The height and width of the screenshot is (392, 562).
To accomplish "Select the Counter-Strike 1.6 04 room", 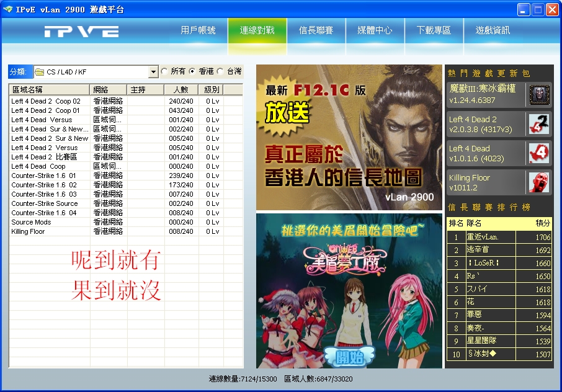I will coord(126,213).
